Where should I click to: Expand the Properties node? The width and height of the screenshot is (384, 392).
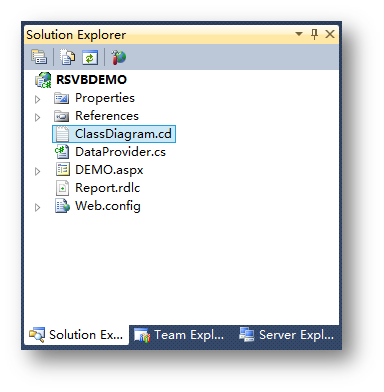(x=38, y=99)
